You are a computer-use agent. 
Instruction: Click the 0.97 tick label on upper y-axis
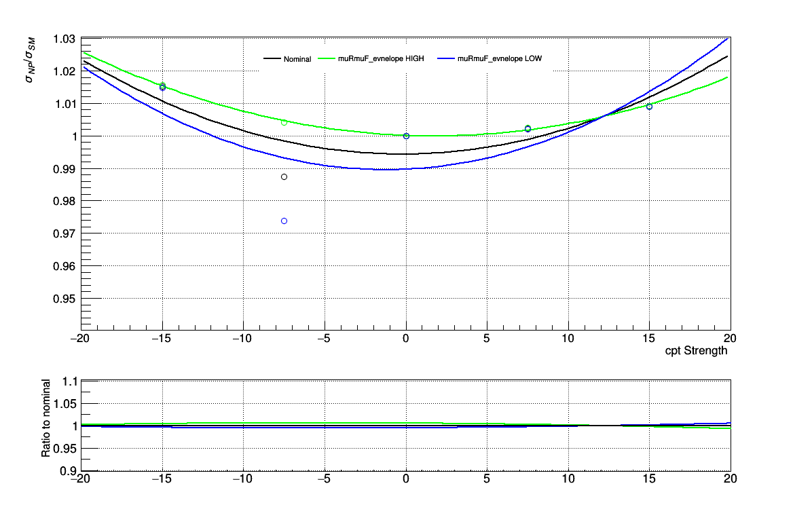(64, 234)
